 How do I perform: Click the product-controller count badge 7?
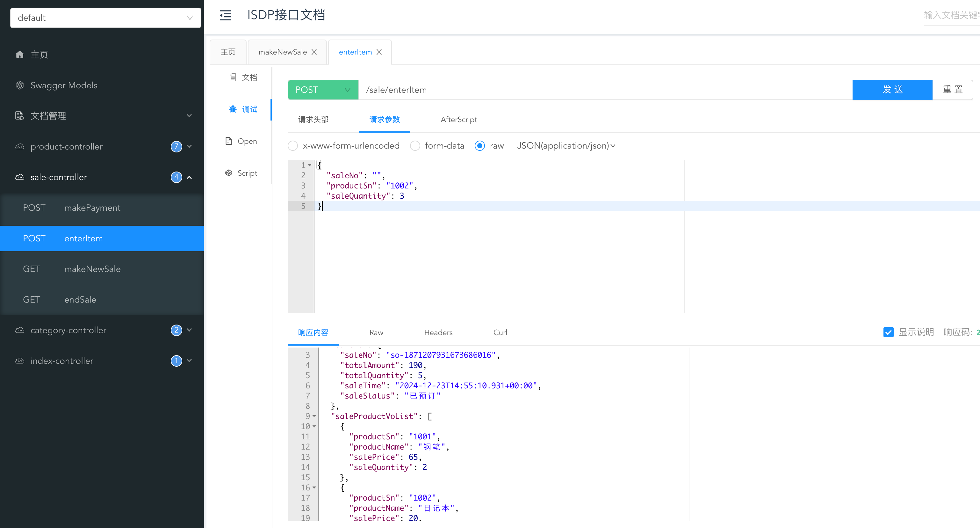[x=176, y=147]
